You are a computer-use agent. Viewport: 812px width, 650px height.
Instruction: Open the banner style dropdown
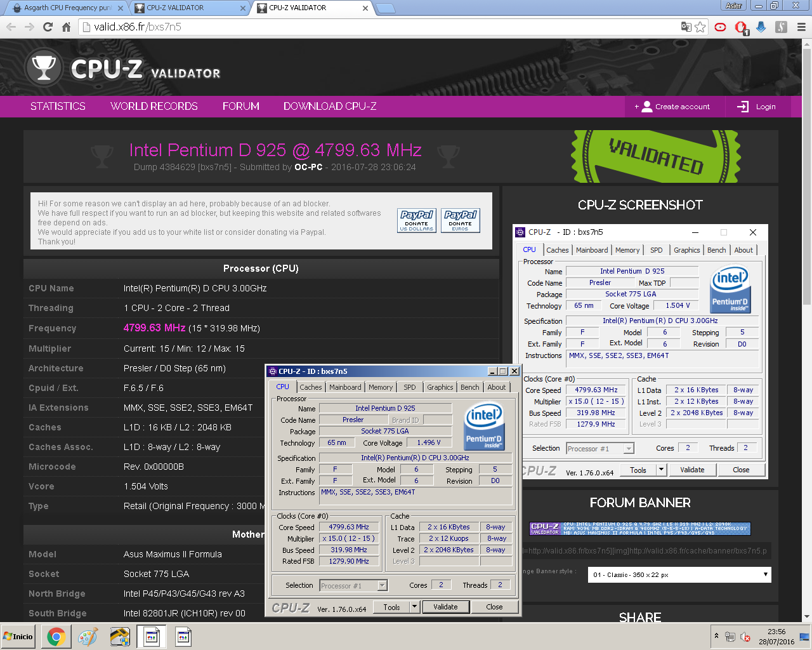coord(679,574)
